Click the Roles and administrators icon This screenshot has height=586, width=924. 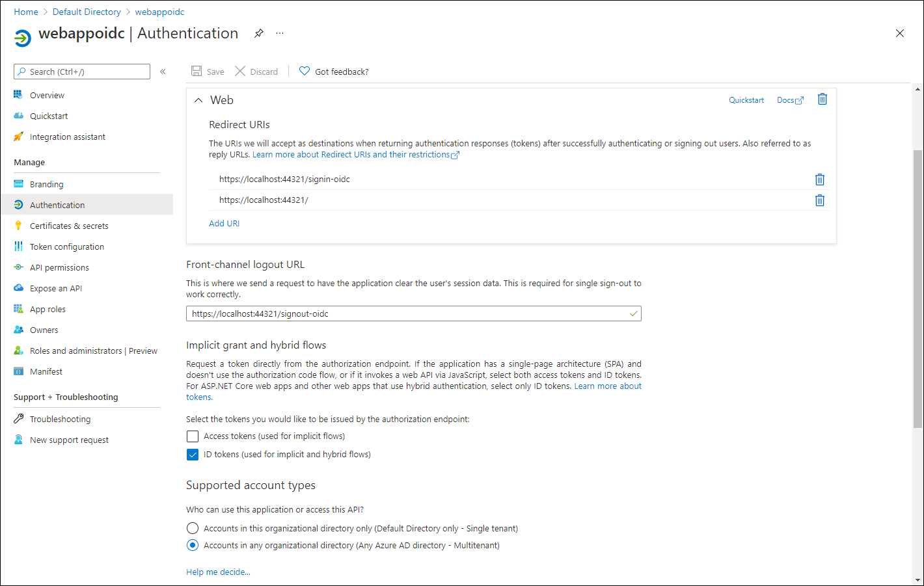pyautogui.click(x=18, y=351)
